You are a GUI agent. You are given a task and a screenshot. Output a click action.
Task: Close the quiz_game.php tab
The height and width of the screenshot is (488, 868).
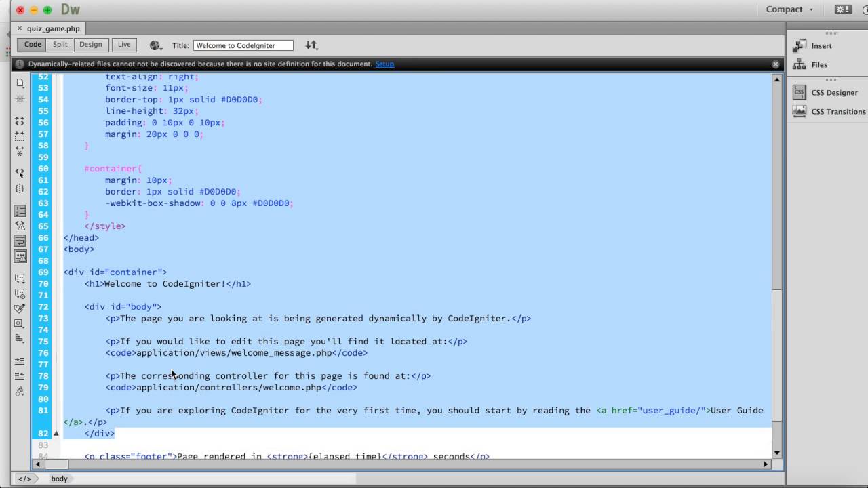click(19, 28)
